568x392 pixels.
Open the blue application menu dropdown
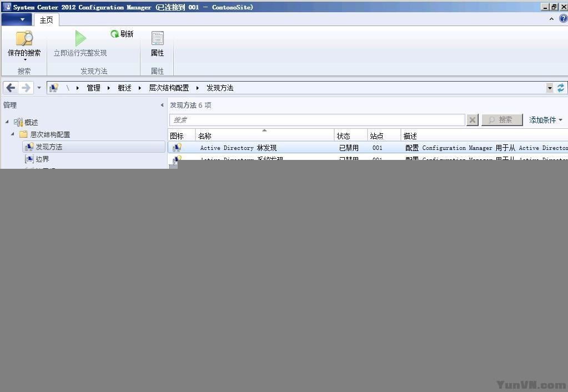coord(17,19)
